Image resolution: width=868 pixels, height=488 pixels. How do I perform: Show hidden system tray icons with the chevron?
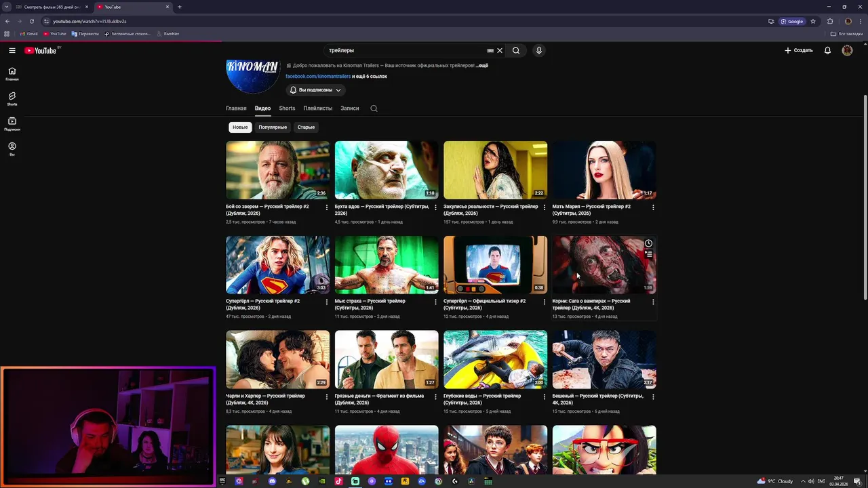[804, 481]
